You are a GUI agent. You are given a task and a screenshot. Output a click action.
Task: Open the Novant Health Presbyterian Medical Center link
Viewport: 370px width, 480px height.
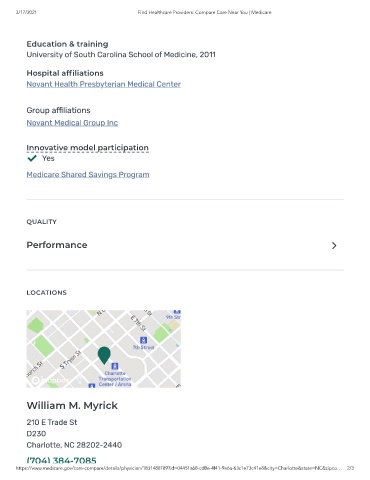pyautogui.click(x=104, y=84)
